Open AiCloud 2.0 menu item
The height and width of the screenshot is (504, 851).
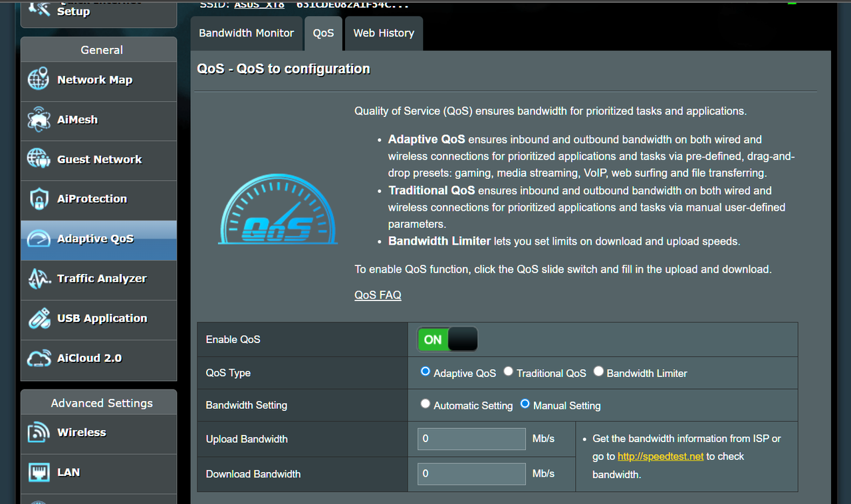(98, 360)
